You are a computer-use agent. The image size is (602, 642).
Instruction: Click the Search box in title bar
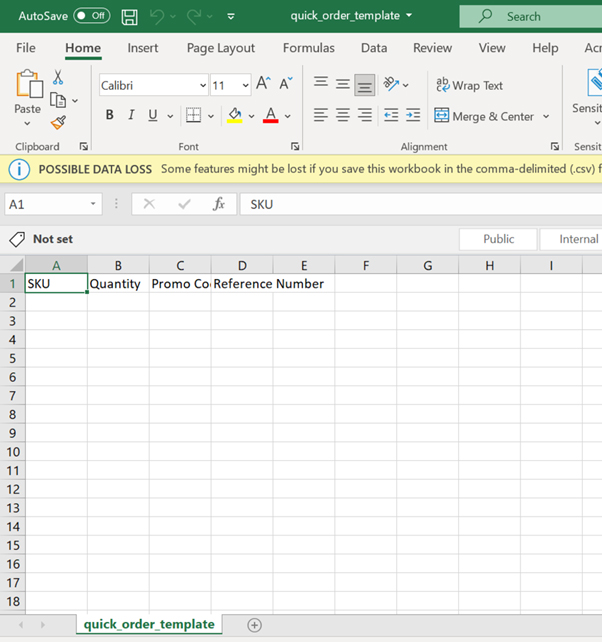coord(531,16)
